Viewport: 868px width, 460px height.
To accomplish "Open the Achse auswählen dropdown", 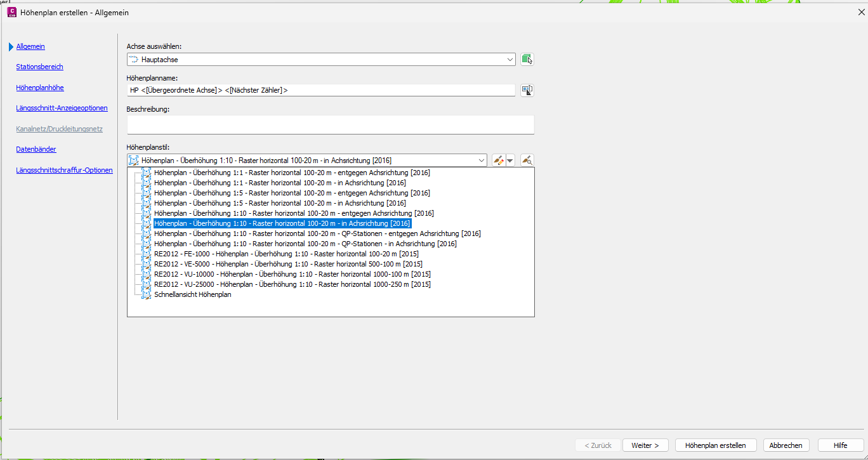I will [x=511, y=59].
